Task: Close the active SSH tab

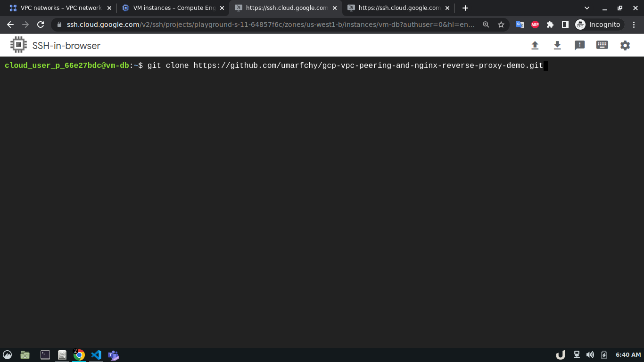Action: click(335, 8)
